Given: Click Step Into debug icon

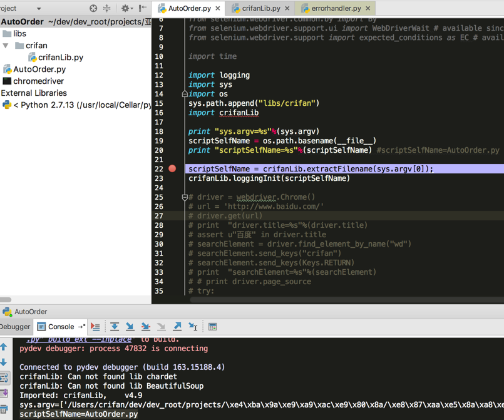Looking at the screenshot, I should 130,327.
